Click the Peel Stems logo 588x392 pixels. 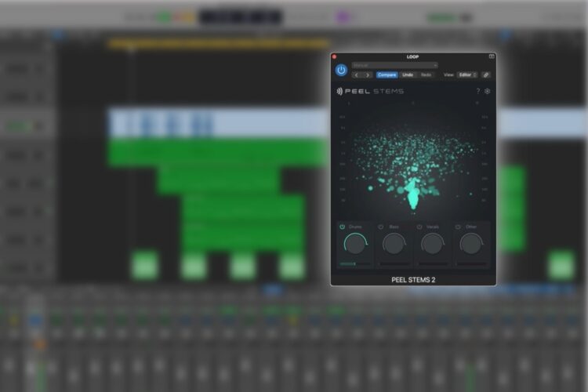pyautogui.click(x=370, y=91)
